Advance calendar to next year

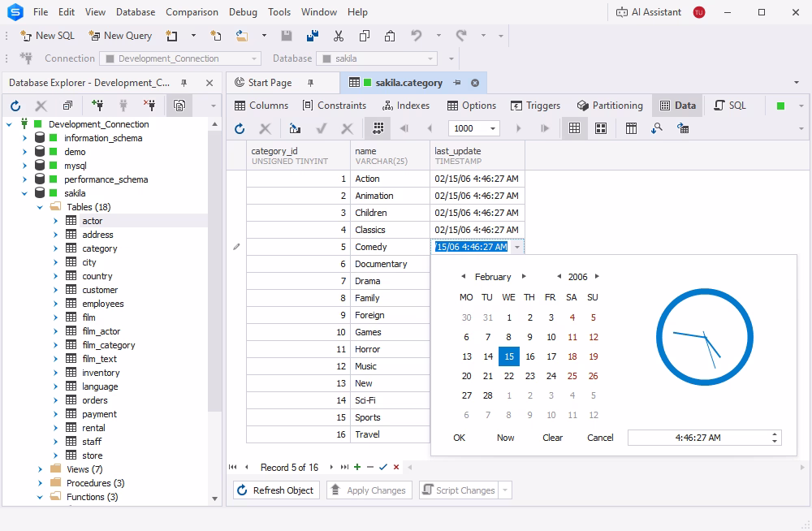coord(597,277)
